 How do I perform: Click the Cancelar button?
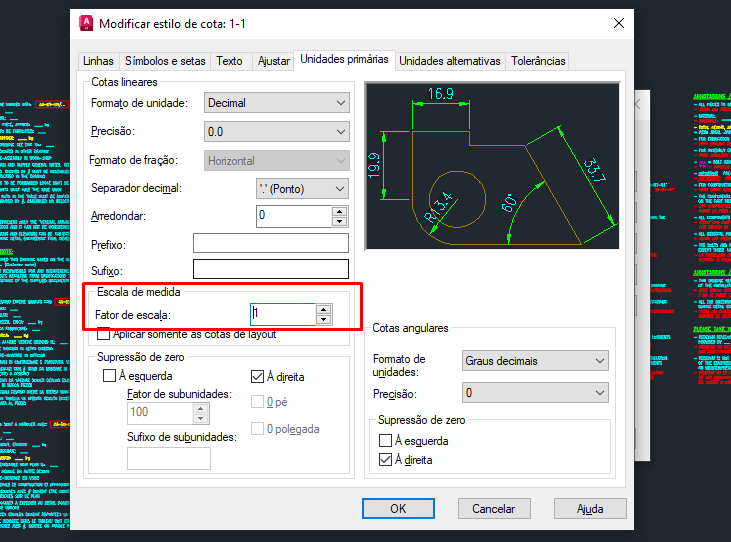(493, 508)
